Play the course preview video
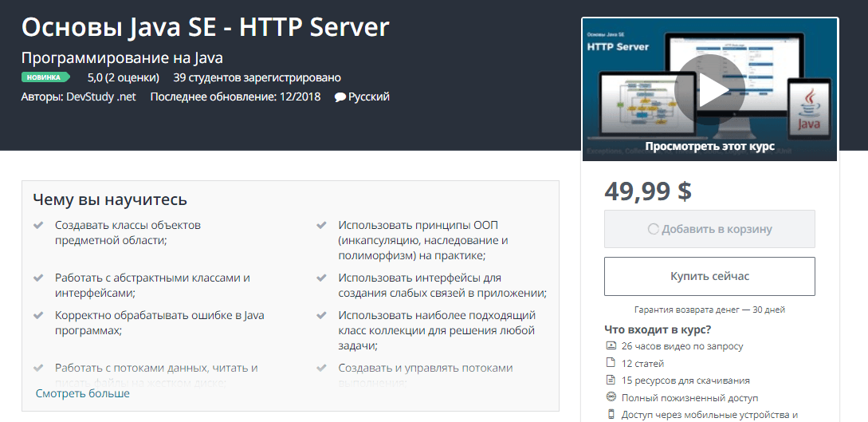This screenshot has width=868, height=422. tap(709, 89)
